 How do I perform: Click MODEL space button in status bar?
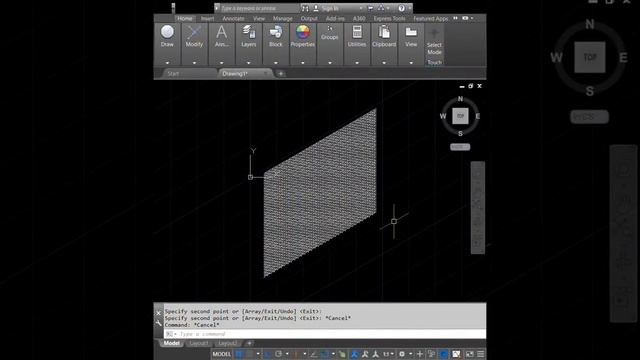[221, 354]
